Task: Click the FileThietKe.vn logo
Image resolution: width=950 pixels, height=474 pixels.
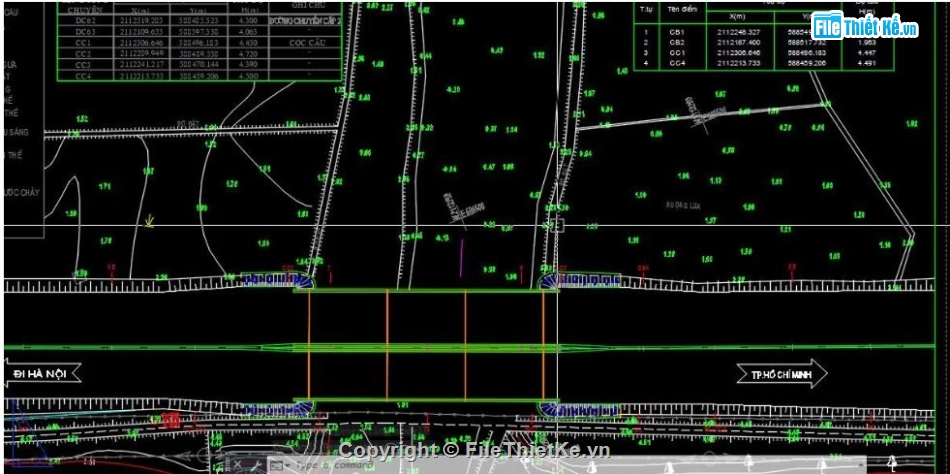Action: [x=866, y=26]
